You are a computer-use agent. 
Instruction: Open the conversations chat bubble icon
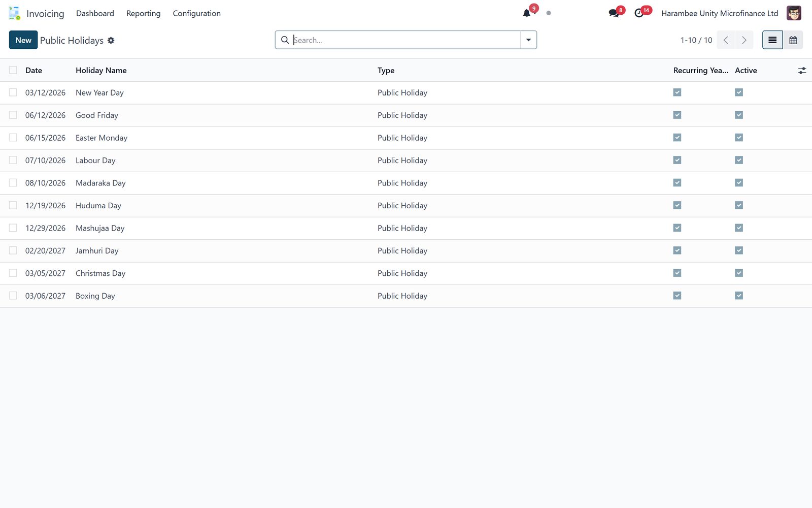[614, 13]
